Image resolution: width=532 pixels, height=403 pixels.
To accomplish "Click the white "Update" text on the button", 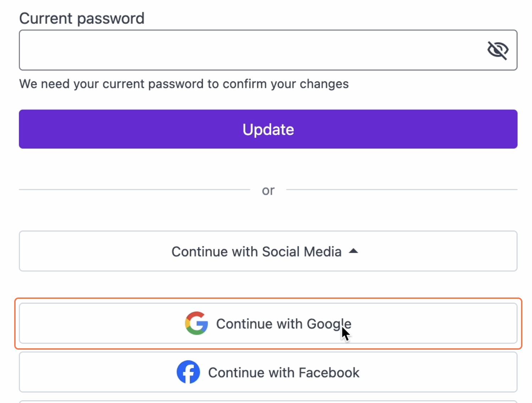I will tap(268, 129).
